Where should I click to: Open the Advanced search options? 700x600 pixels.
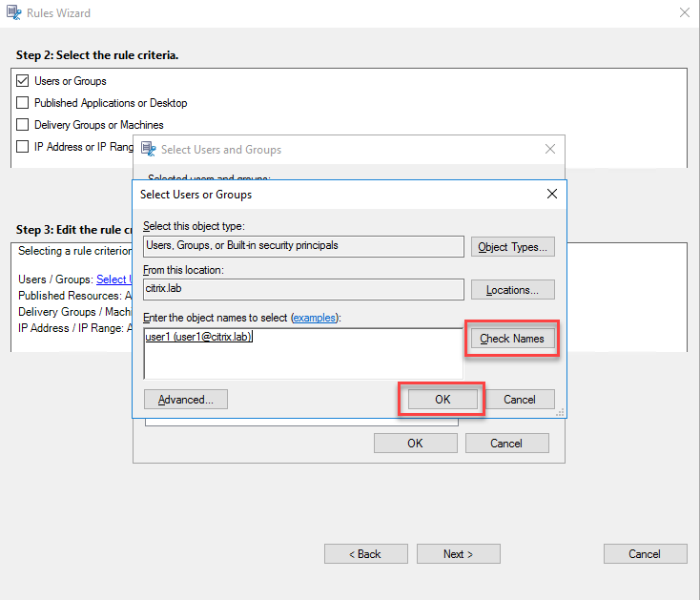coord(186,400)
